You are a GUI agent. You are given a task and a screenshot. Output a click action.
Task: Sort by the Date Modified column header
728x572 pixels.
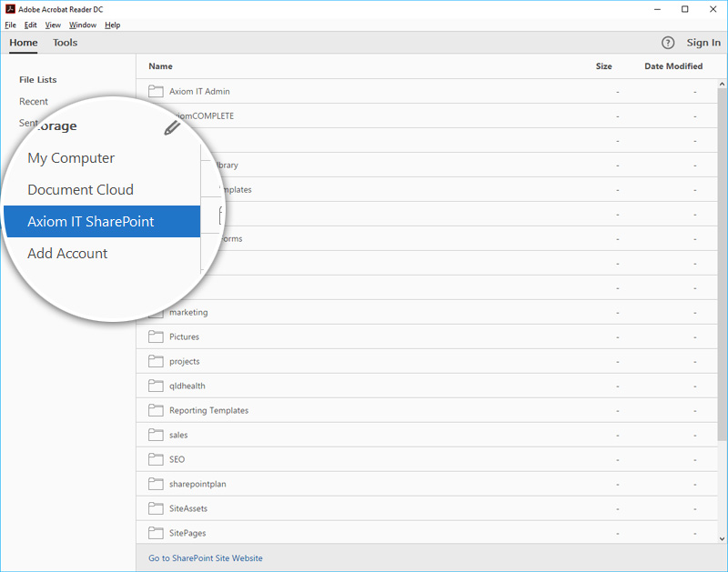pos(673,66)
